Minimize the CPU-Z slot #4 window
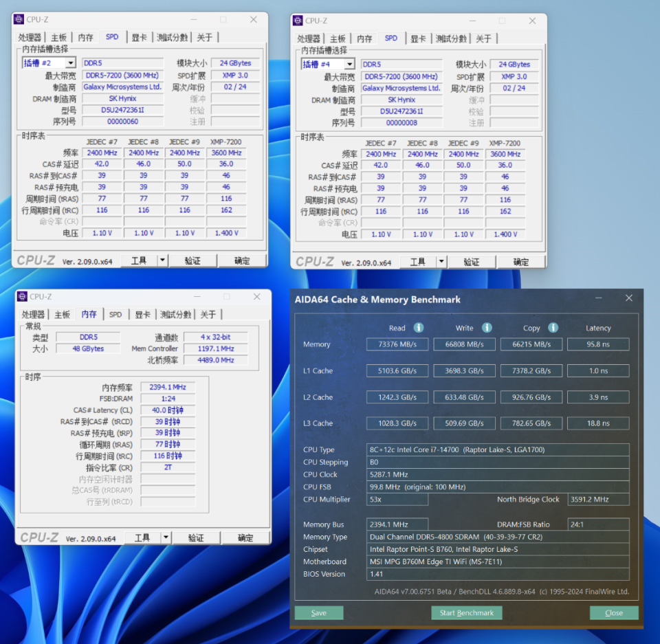 pos(473,21)
